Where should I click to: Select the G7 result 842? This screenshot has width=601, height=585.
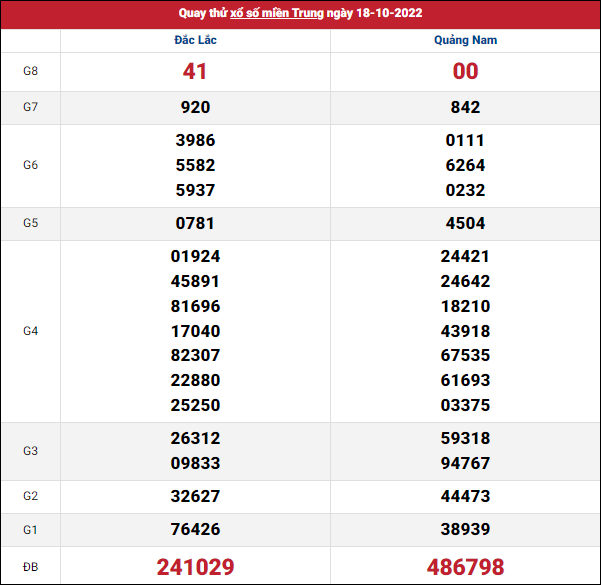pyautogui.click(x=465, y=108)
